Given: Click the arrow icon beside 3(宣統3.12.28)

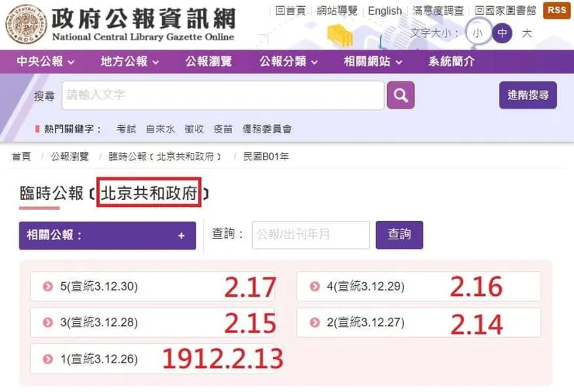Looking at the screenshot, I should click(48, 322).
